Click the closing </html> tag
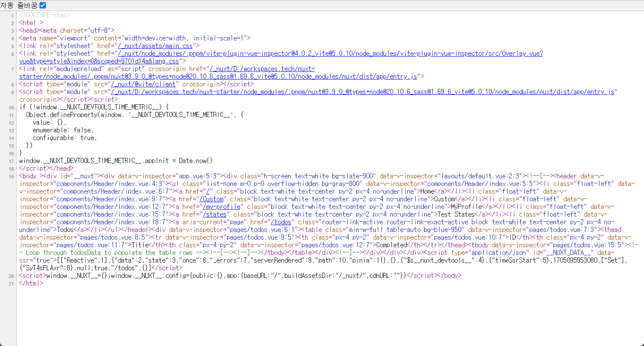The width and height of the screenshot is (644, 346). pyautogui.click(x=31, y=283)
